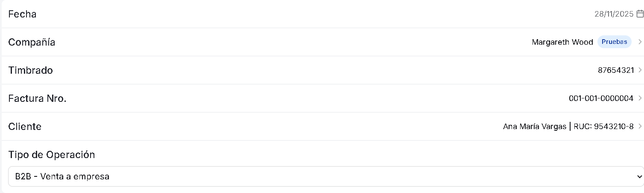Click the client name Ana María Vargas
The image size is (644, 193).
(x=535, y=127)
